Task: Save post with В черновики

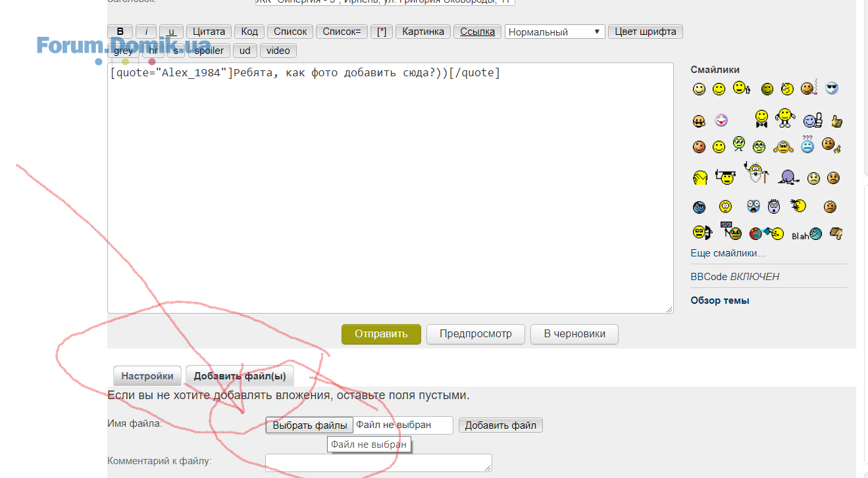Action: pyautogui.click(x=574, y=333)
